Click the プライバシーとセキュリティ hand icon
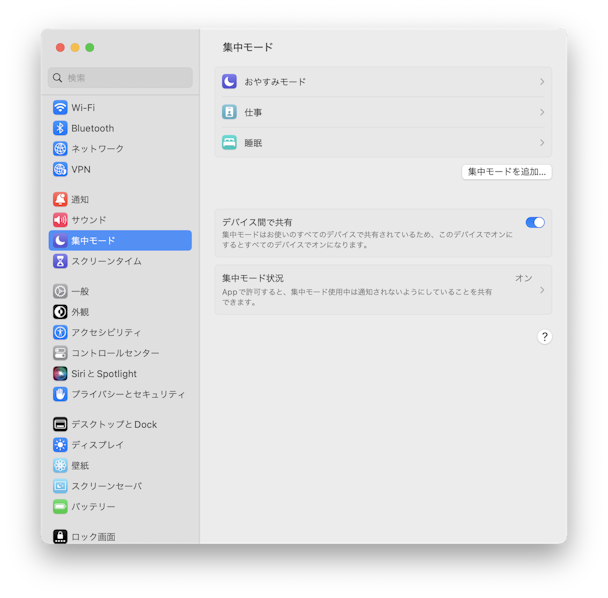Image resolution: width=608 pixels, height=598 pixels. pos(60,394)
